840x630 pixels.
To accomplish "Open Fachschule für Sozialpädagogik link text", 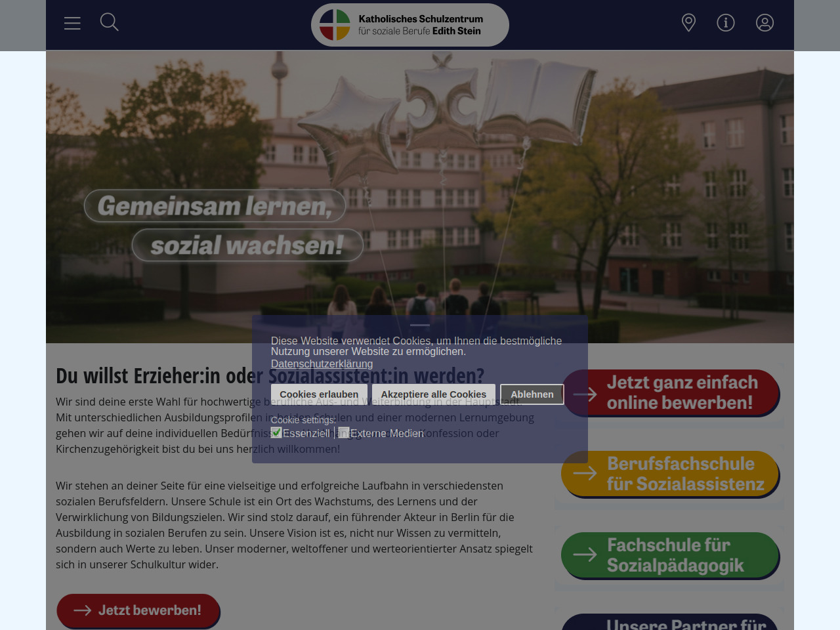I will coord(675,555).
